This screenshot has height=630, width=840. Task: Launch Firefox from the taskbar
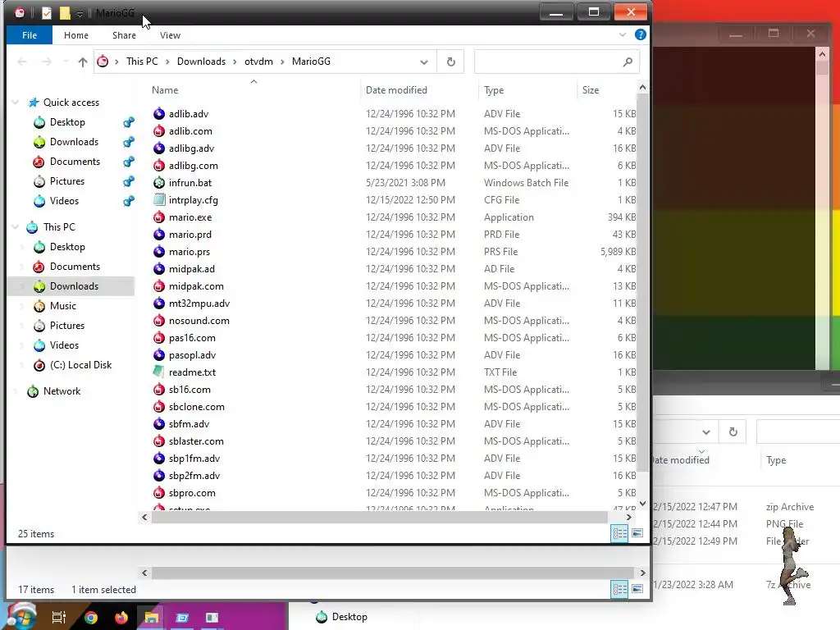121,618
